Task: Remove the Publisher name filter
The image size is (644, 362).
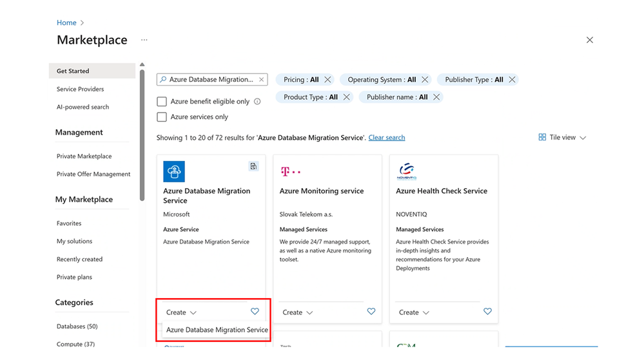Action: [436, 97]
